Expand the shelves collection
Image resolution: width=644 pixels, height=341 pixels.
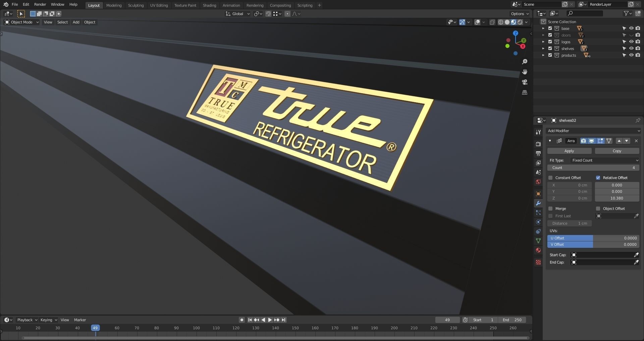(543, 49)
